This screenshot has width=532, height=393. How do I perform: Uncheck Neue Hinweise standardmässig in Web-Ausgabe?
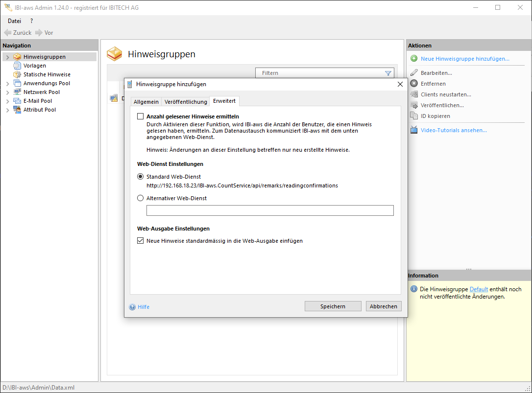coord(141,241)
